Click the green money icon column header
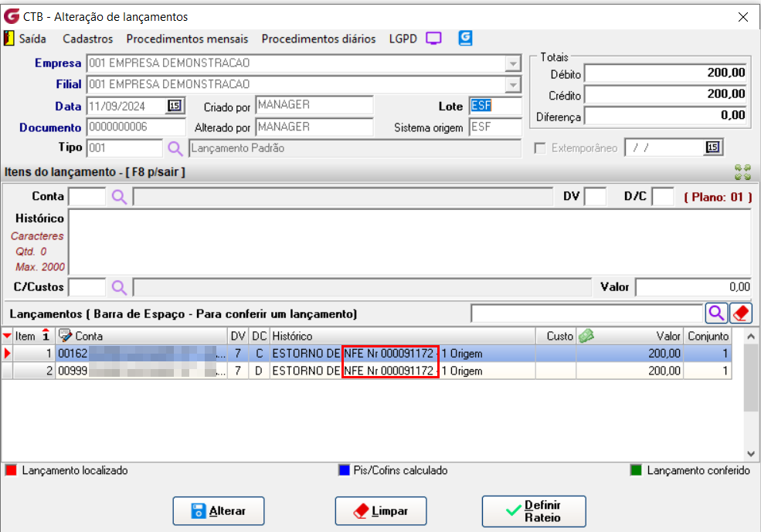761x532 pixels. click(x=586, y=336)
